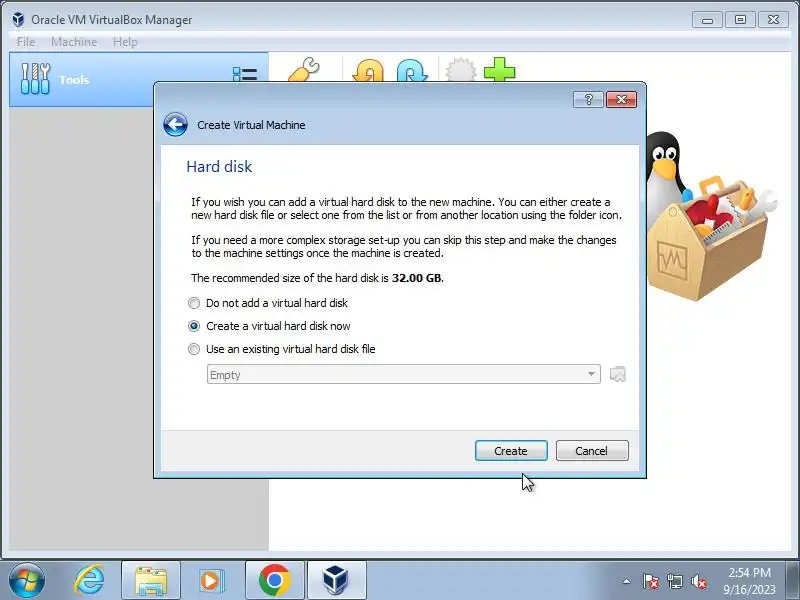Open the folder icon to browse disk files

click(x=617, y=374)
